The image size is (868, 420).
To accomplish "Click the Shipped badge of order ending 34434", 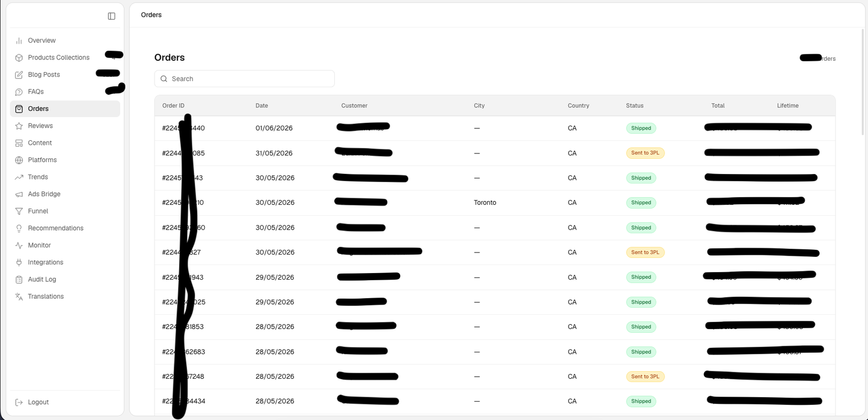I will [x=641, y=402].
